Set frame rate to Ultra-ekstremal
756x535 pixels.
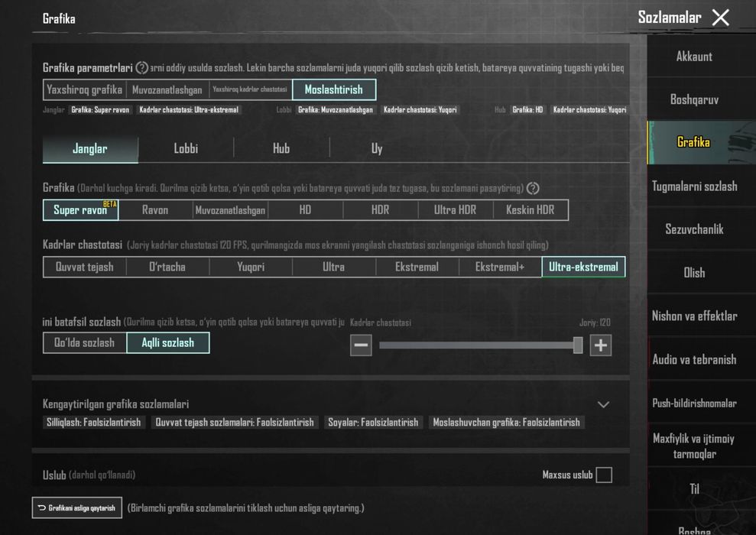tap(583, 267)
